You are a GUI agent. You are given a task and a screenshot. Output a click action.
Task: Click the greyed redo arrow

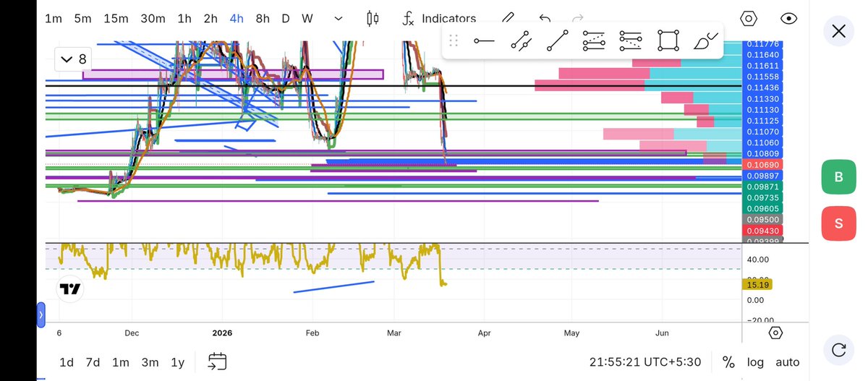577,19
